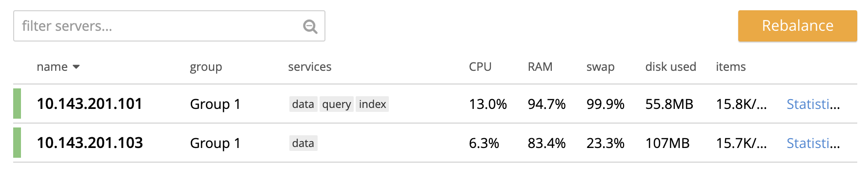Screen dimensions: 868x189
Task: Sort by the group column header
Action: click(206, 67)
